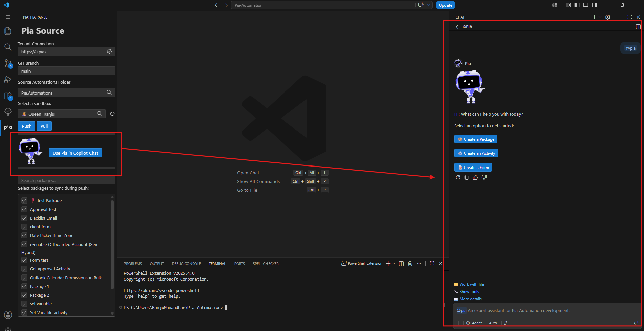This screenshot has width=644, height=331.
Task: Click Use Pia in Copilot Chat
Action: [x=75, y=153]
